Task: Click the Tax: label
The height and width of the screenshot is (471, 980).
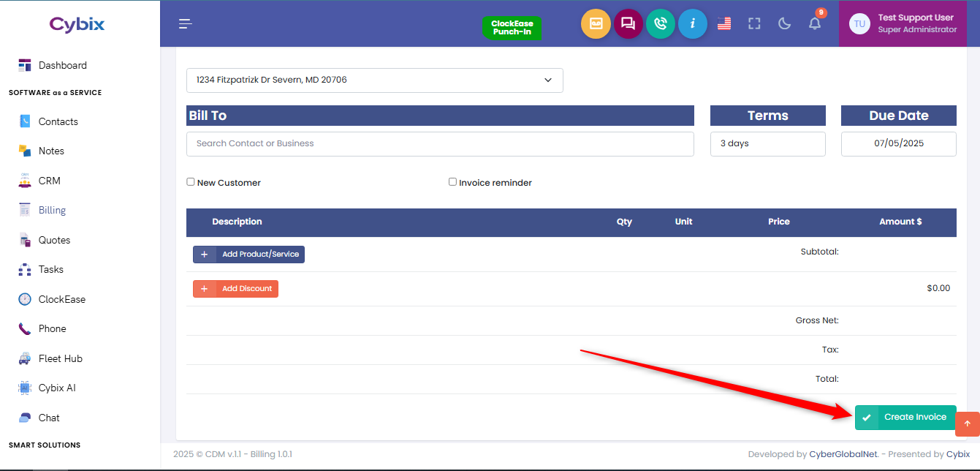Action: [x=830, y=350]
